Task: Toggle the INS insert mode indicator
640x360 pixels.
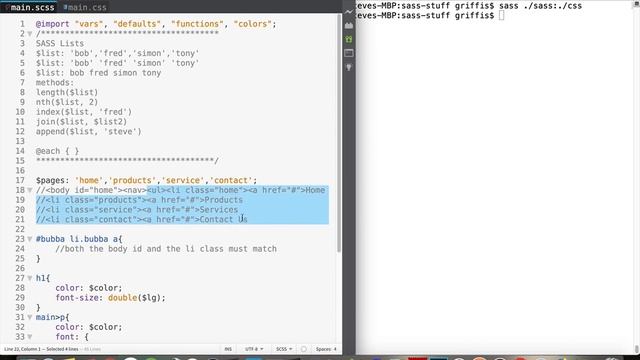Action: [228, 349]
